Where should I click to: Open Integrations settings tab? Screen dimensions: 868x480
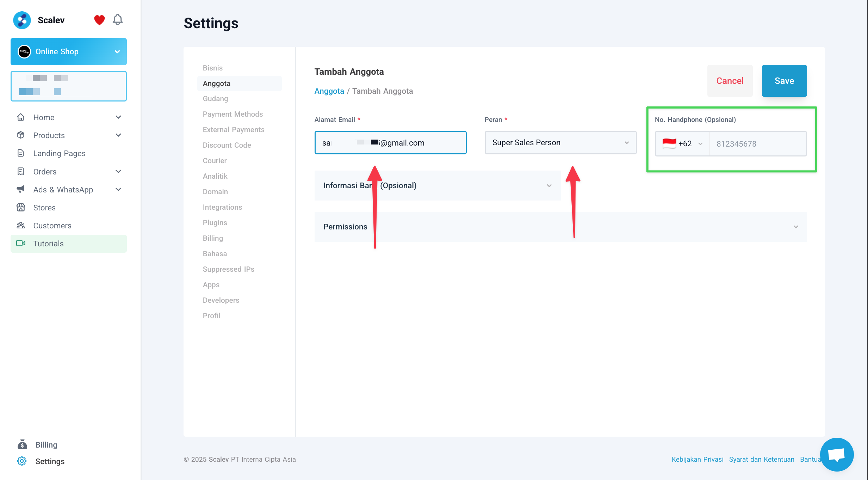tap(222, 207)
